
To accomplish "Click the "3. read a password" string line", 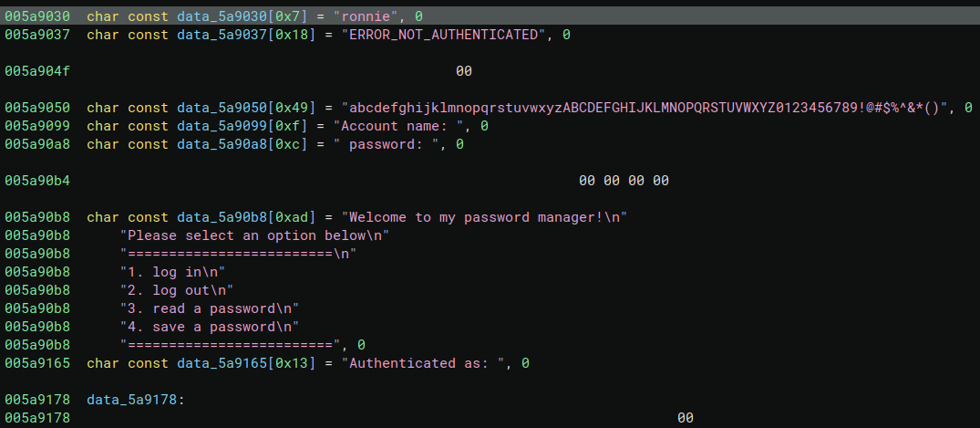I will [209, 308].
